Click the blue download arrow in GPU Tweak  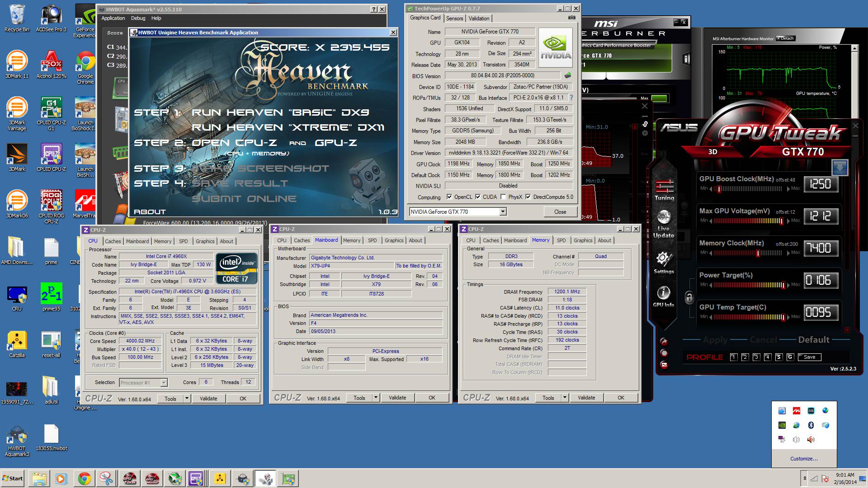coord(840,168)
